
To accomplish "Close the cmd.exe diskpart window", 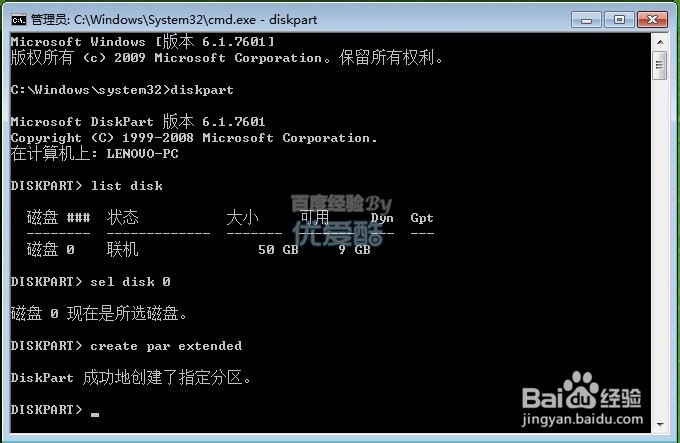I will click(x=652, y=20).
